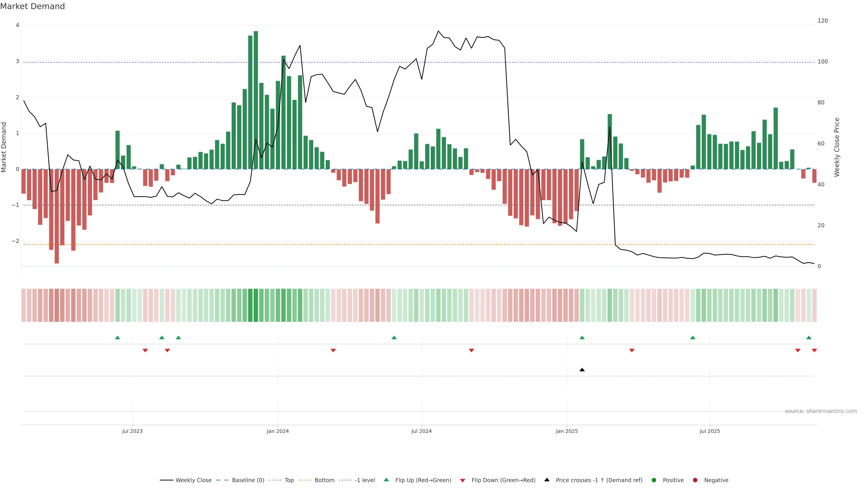Viewport: 868px width, 488px height.
Task: Toggle the -1 level legend entry
Action: (365, 480)
